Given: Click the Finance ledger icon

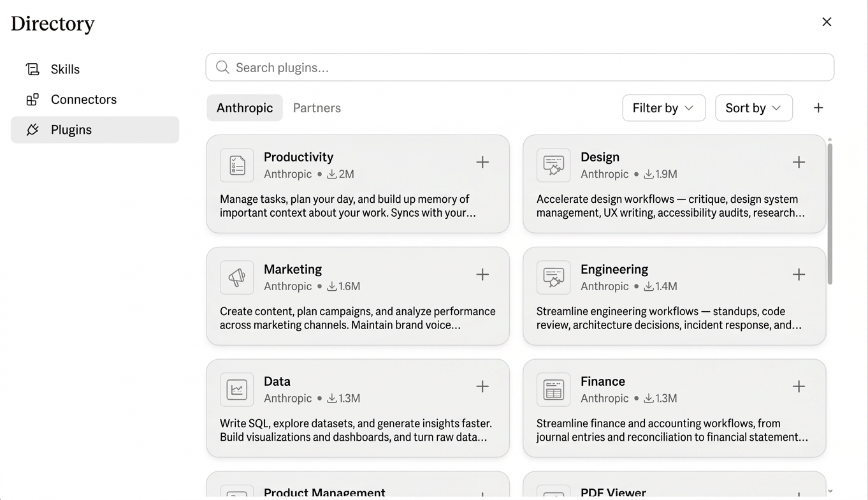Looking at the screenshot, I should [553, 390].
